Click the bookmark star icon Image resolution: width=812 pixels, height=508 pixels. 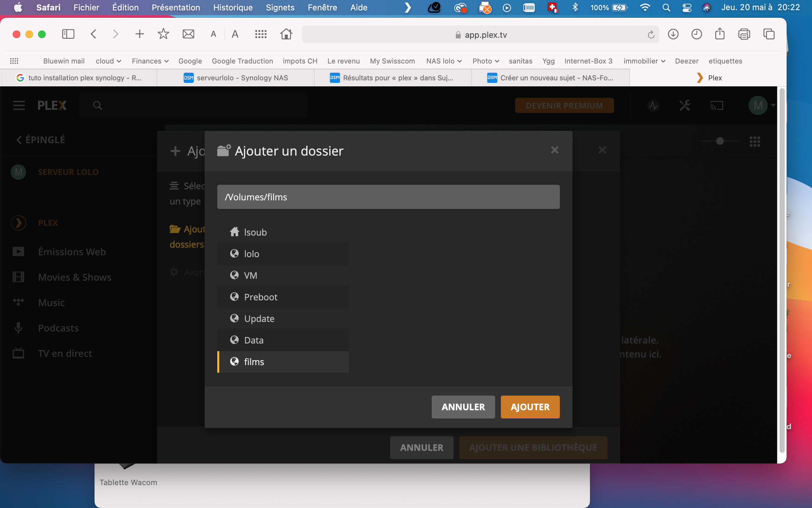[x=163, y=34]
